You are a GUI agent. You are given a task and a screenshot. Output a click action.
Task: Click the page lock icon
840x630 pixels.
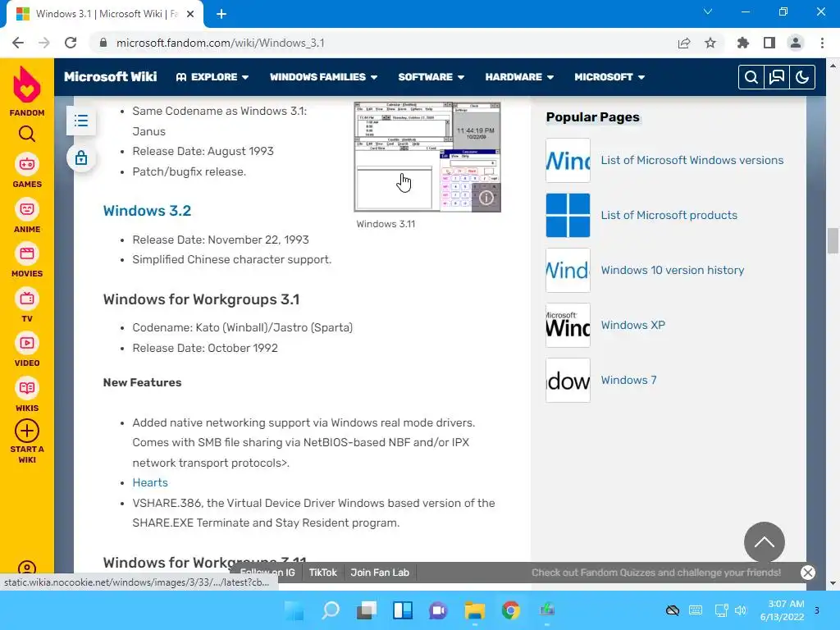point(81,158)
